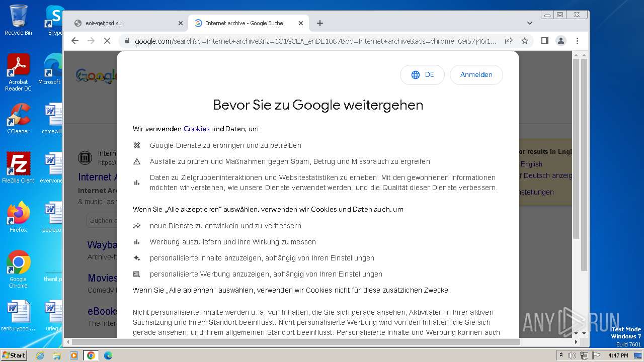The width and height of the screenshot is (644, 362).
Task: Open a new tab with plus button
Action: 320,23
